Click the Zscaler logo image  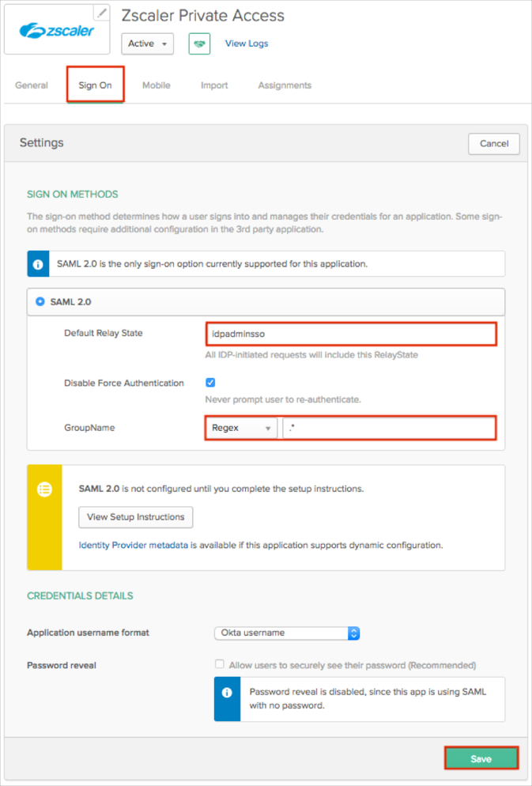[57, 32]
